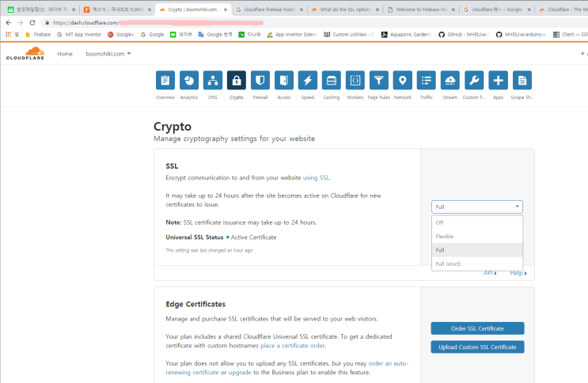Toggle the SSL mode Full dropdown
Viewport: 588px width, 383px height.
(x=477, y=207)
